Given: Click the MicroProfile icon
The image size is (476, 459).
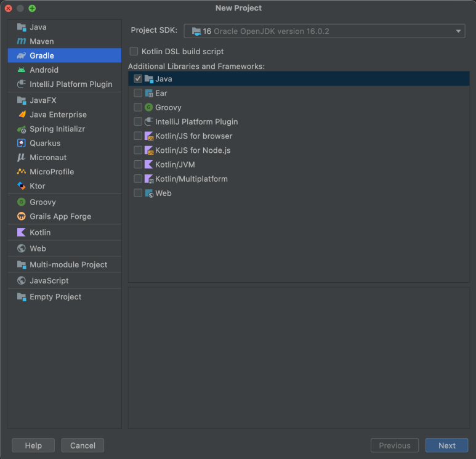Looking at the screenshot, I should coord(22,172).
